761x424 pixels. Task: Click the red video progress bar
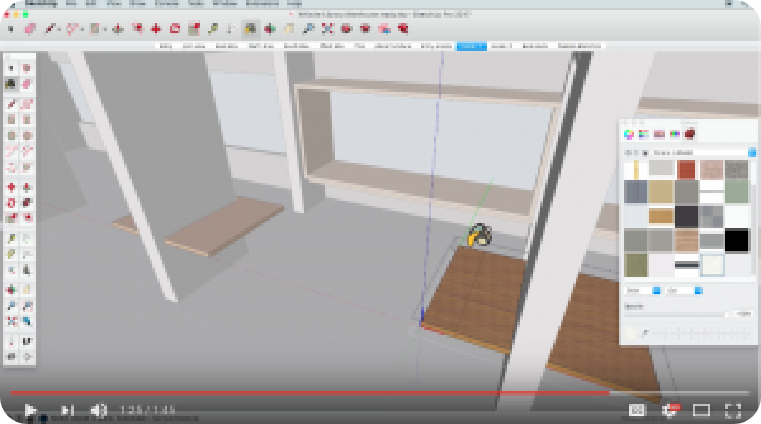[310, 393]
